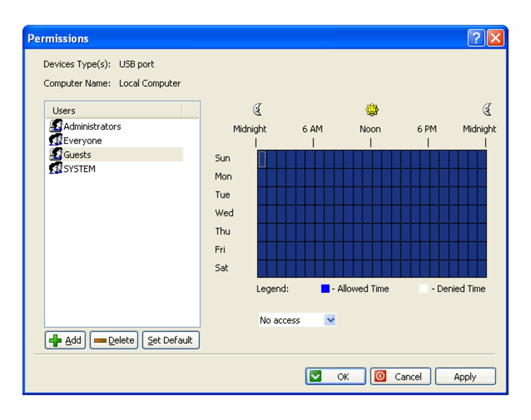Click the Fri row label
The image size is (531, 420).
tap(220, 249)
